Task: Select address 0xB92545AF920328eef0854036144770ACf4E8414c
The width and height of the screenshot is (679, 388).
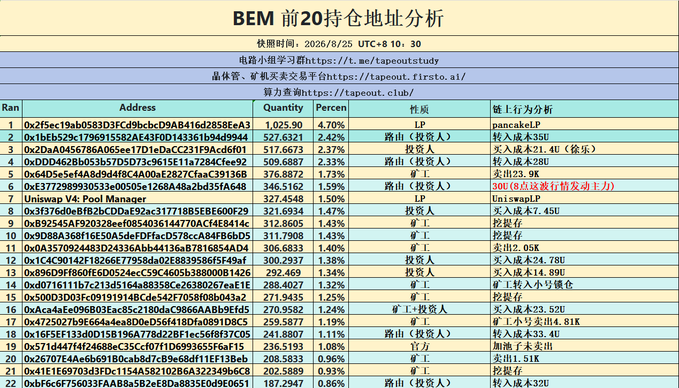Action: 138,223
